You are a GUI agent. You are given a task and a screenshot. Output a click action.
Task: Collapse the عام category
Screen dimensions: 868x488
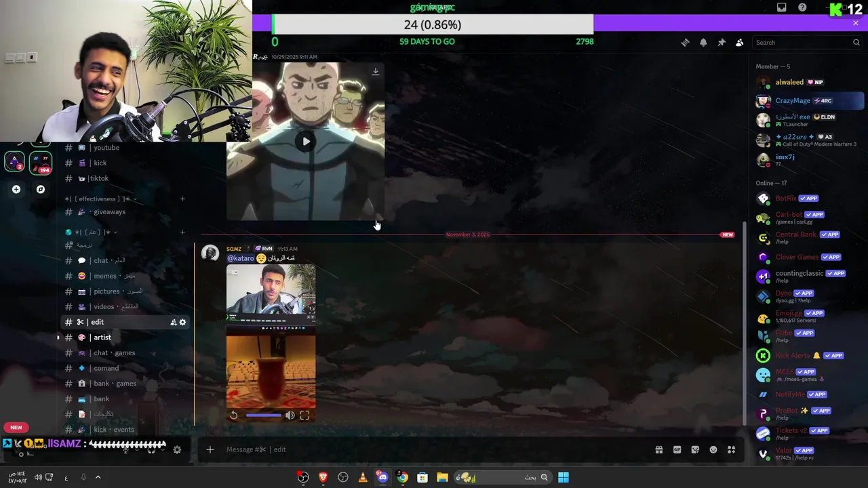(x=92, y=232)
